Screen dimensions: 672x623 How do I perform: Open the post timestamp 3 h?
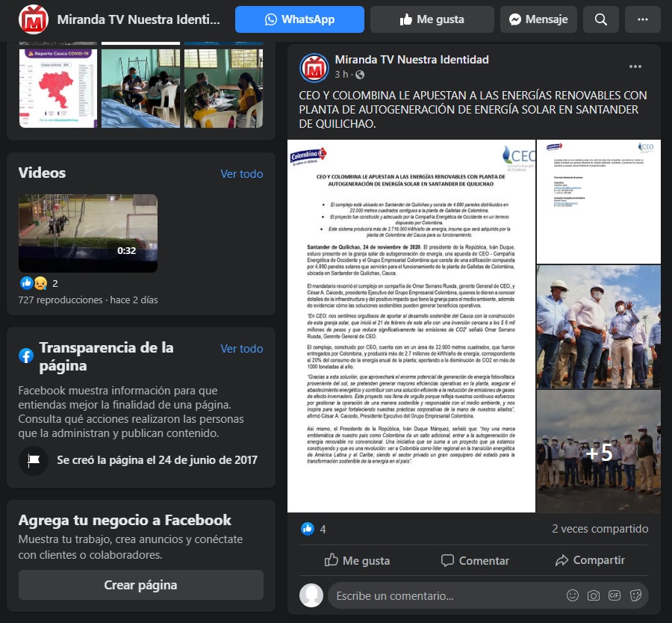click(x=341, y=75)
